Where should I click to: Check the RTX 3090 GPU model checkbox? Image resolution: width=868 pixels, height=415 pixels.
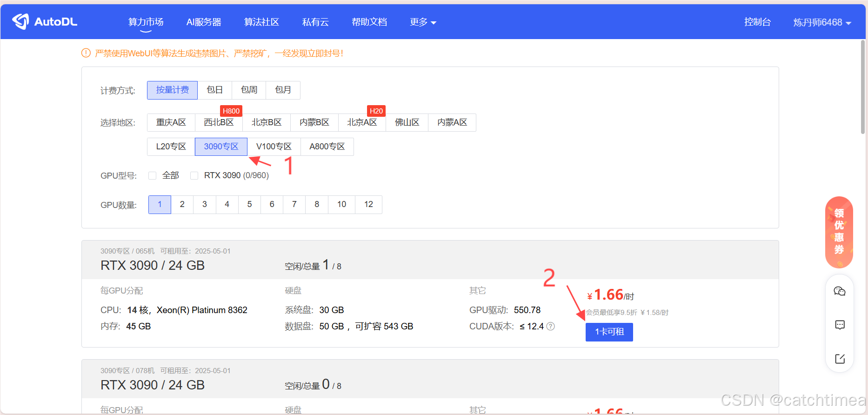[x=194, y=175]
